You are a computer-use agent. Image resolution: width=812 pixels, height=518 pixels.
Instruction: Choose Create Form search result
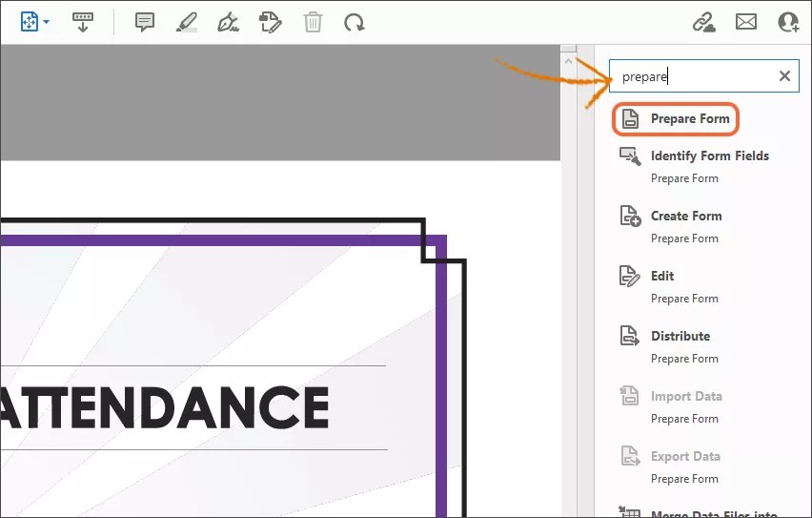click(686, 216)
